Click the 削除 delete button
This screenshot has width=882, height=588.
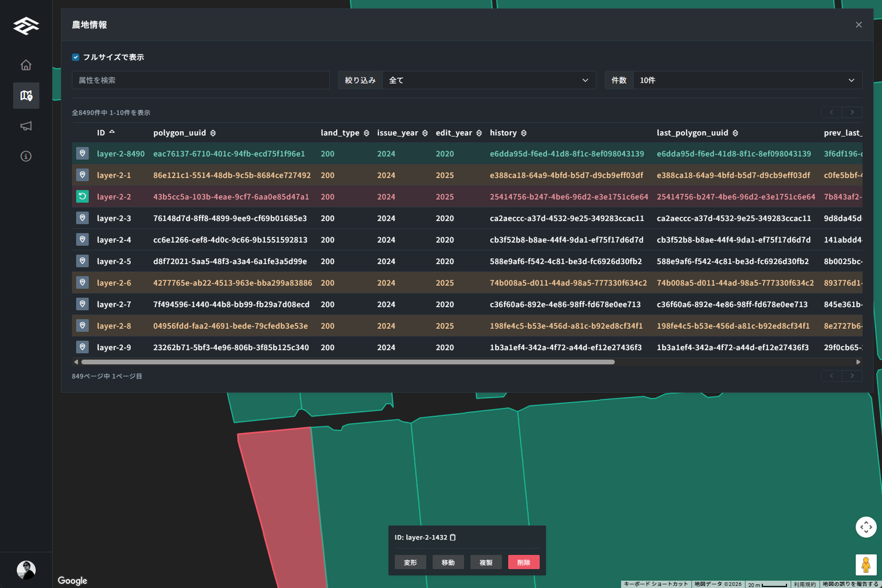tap(523, 562)
